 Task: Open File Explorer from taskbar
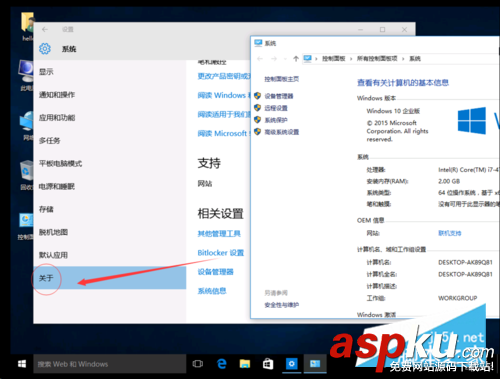tap(245, 364)
